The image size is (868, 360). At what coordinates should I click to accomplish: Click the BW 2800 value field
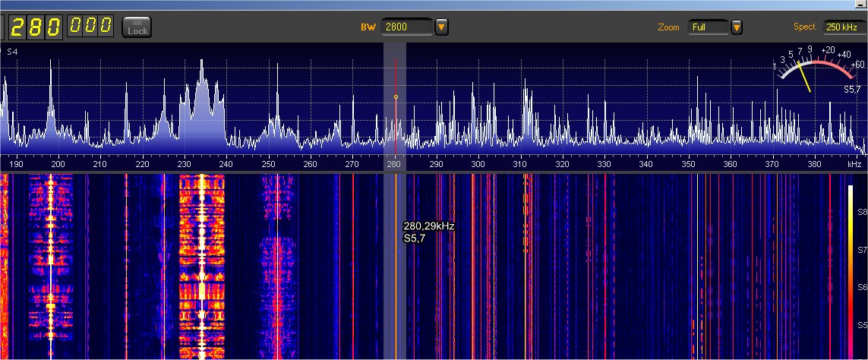407,27
